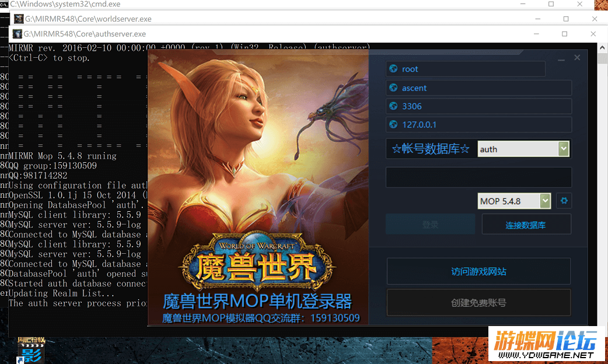The width and height of the screenshot is (608, 364).
Task: Focus the root username input field
Action: (465, 69)
